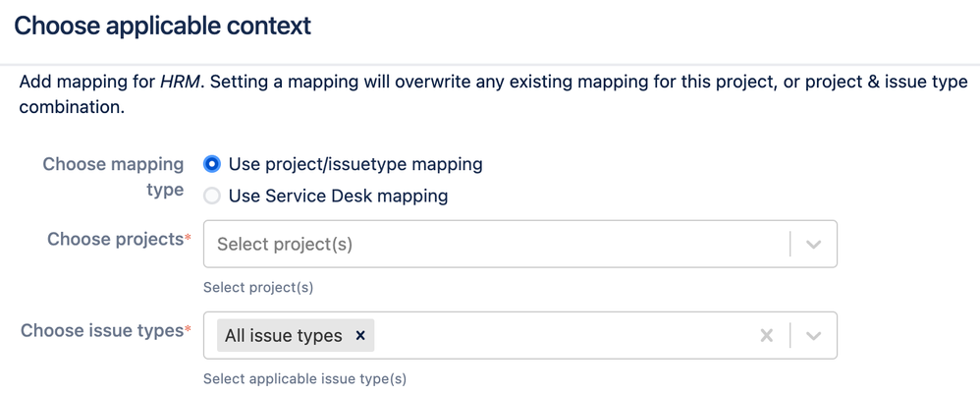Expand the Choose issue types dropdown chevron

813,336
